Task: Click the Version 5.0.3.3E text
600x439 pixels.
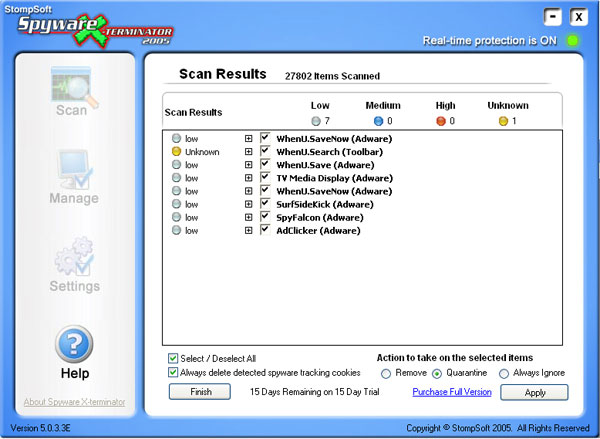Action: click(x=40, y=428)
